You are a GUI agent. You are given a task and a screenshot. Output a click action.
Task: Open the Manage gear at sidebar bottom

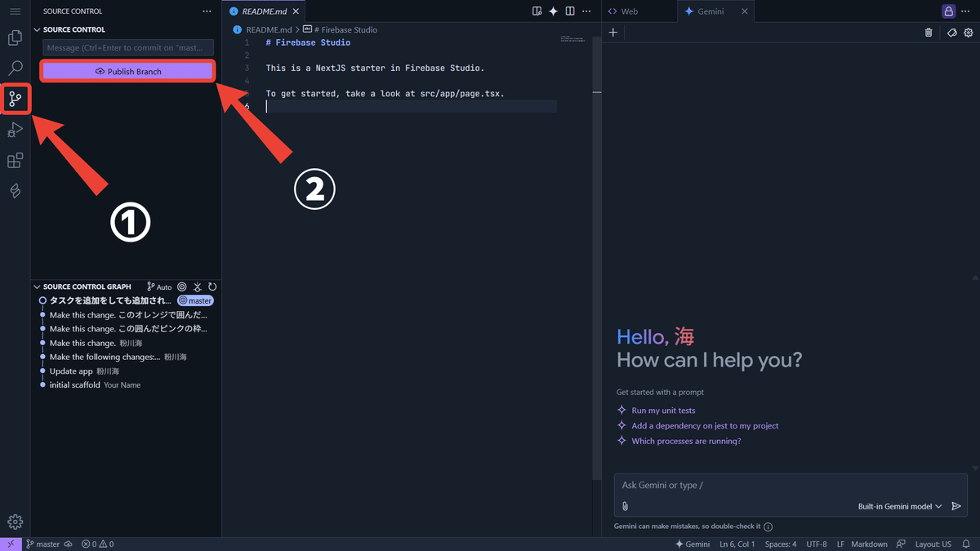tap(15, 522)
